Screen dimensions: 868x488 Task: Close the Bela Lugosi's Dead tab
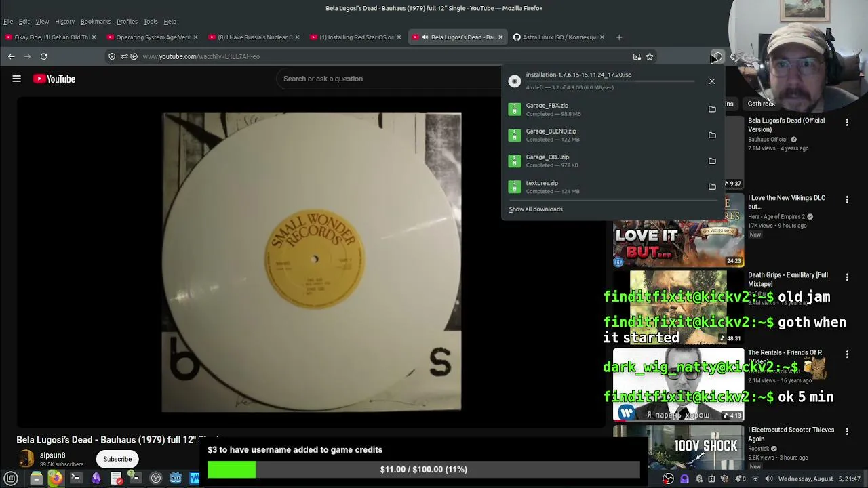500,37
